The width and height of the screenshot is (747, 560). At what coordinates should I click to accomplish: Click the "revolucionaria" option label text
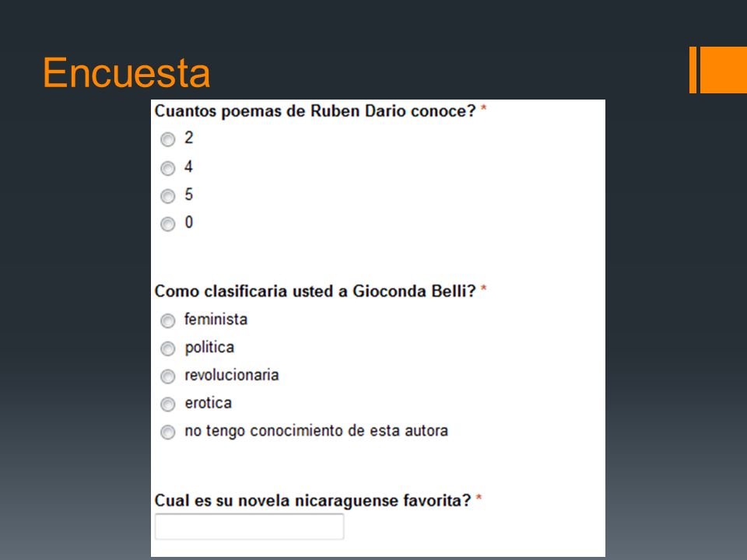(x=232, y=375)
